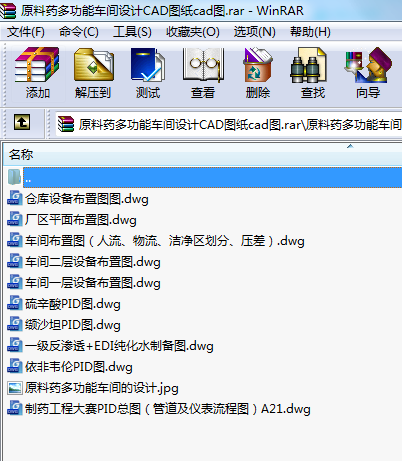
Task: Open the 命令(C) menu
Action: pos(79,32)
